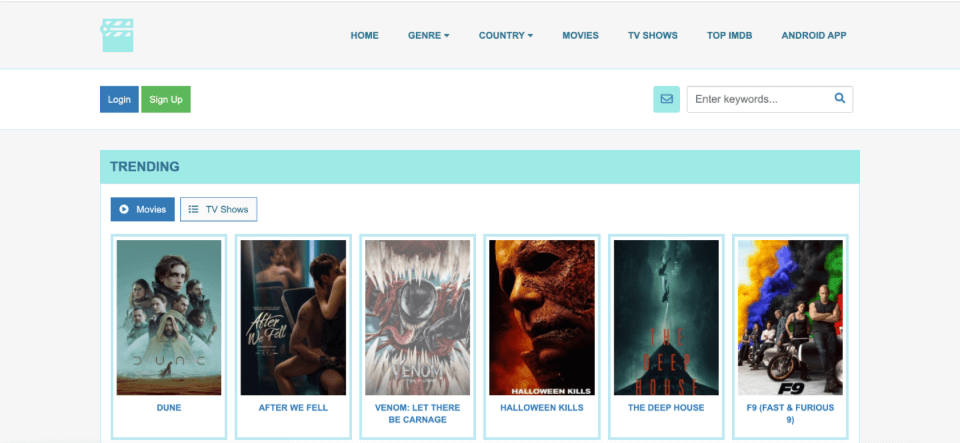Image resolution: width=960 pixels, height=443 pixels.
Task: Focus the Enter keywords search field
Action: (770, 99)
